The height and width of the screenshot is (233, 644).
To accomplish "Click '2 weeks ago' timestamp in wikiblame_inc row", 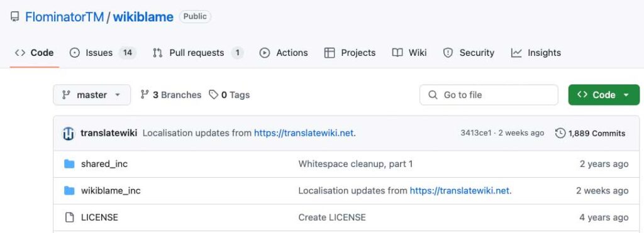I will 602,191.
